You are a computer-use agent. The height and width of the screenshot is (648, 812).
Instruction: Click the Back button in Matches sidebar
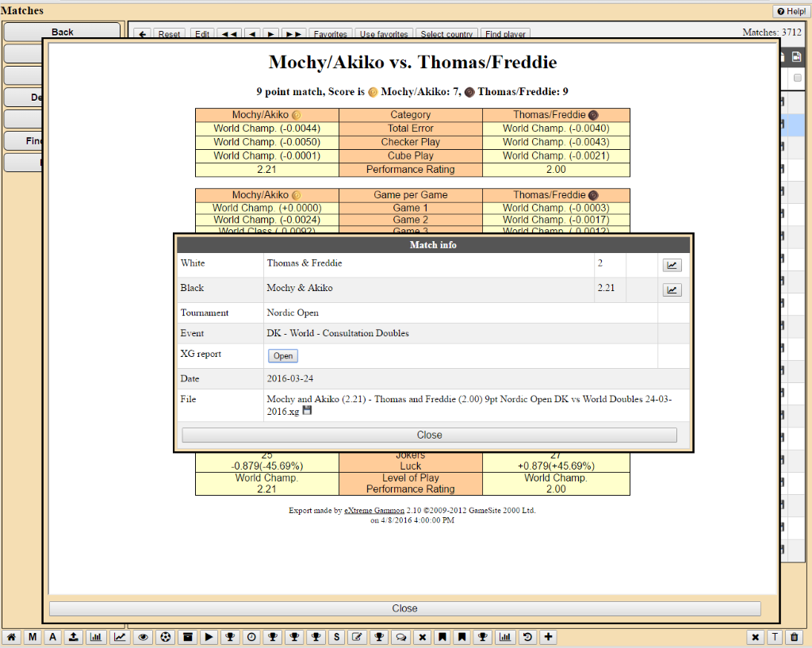(62, 32)
